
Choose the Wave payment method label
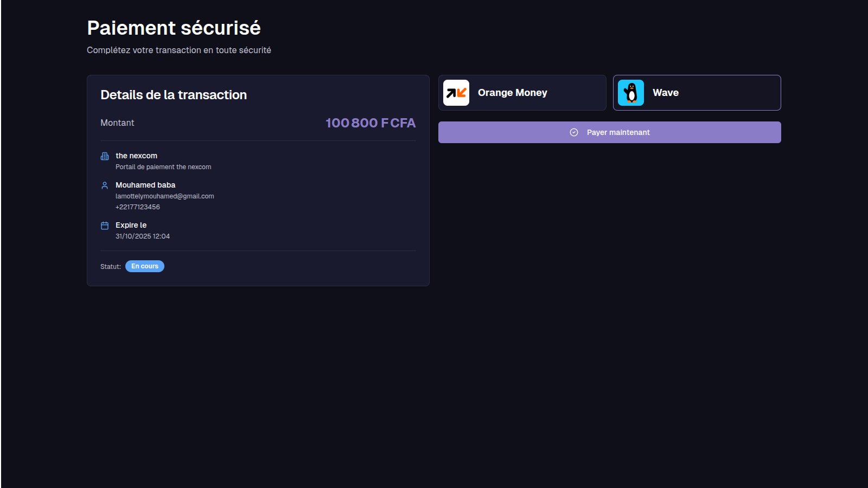(x=665, y=93)
